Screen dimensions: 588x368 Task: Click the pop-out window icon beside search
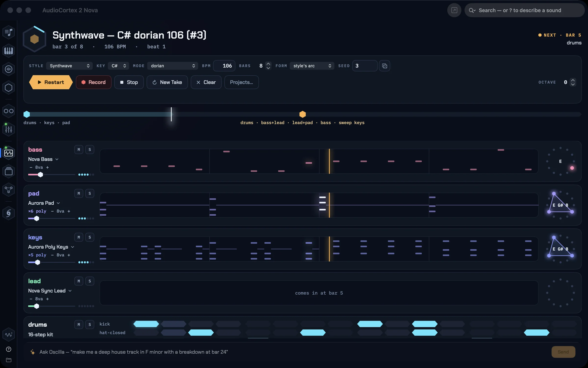click(x=454, y=10)
